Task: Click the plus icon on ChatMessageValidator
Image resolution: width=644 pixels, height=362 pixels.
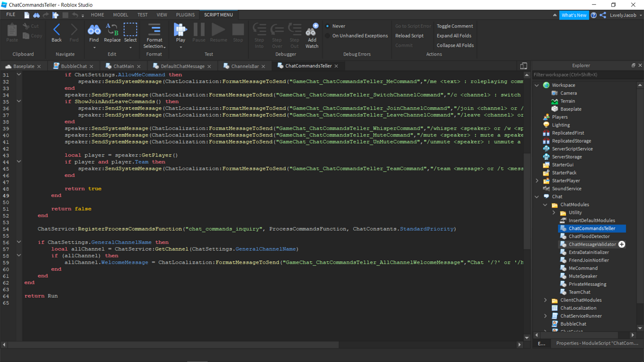Action: [622, 244]
